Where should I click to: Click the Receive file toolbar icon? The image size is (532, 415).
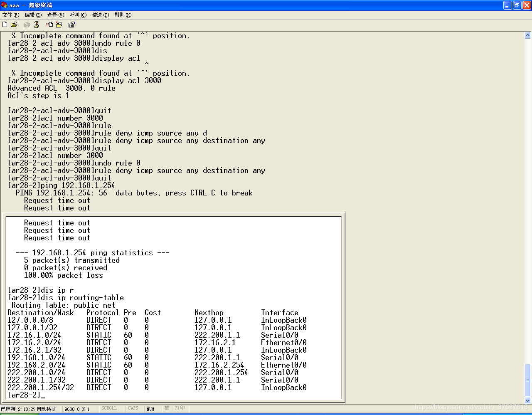tap(59, 25)
